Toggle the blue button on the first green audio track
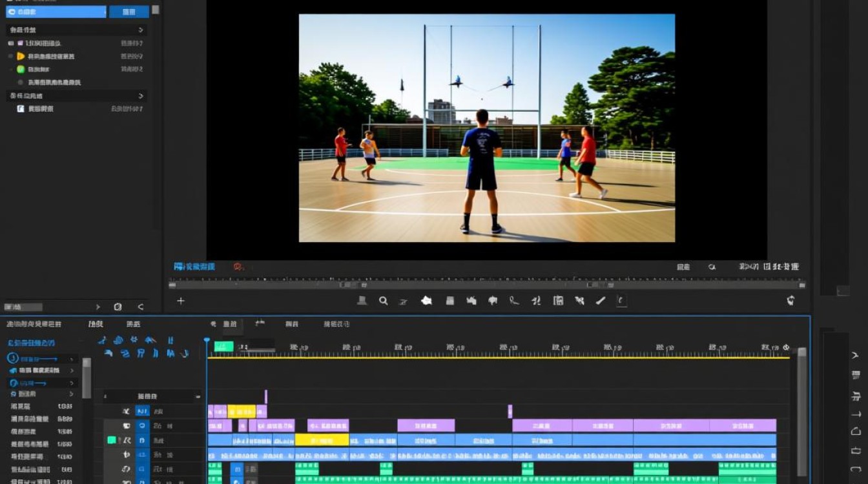 142,470
